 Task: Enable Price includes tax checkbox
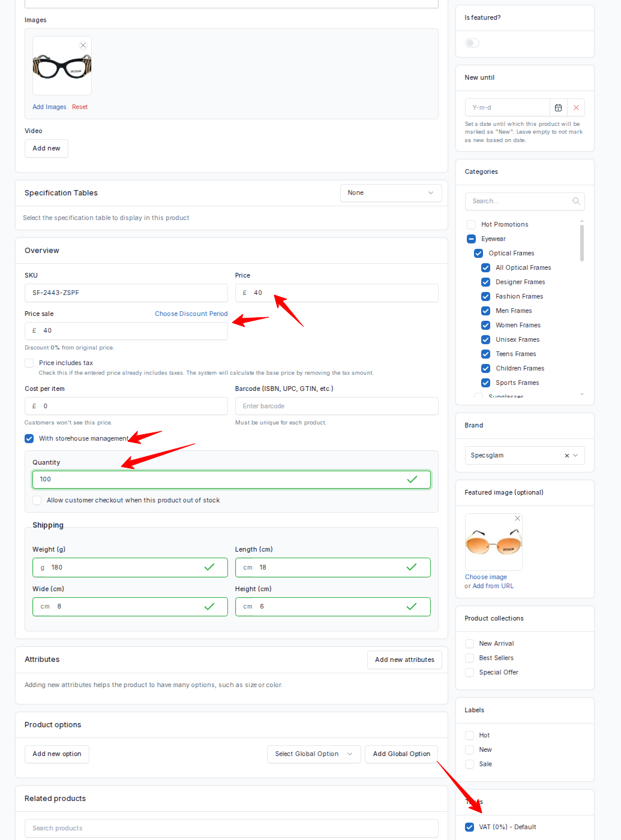coord(29,363)
